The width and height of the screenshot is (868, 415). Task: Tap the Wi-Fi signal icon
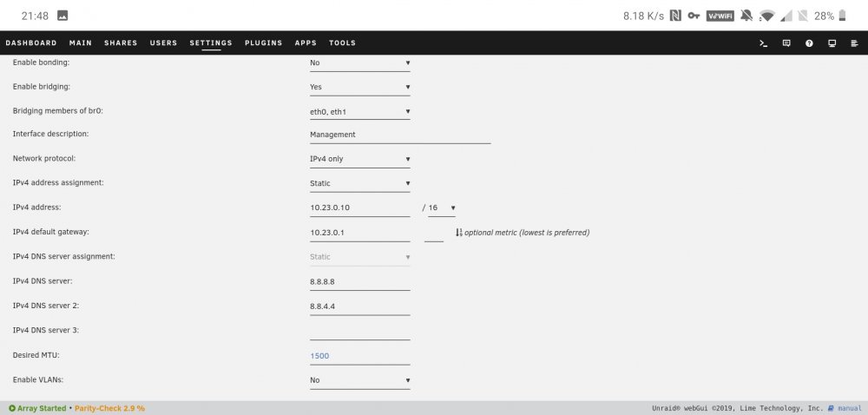766,16
